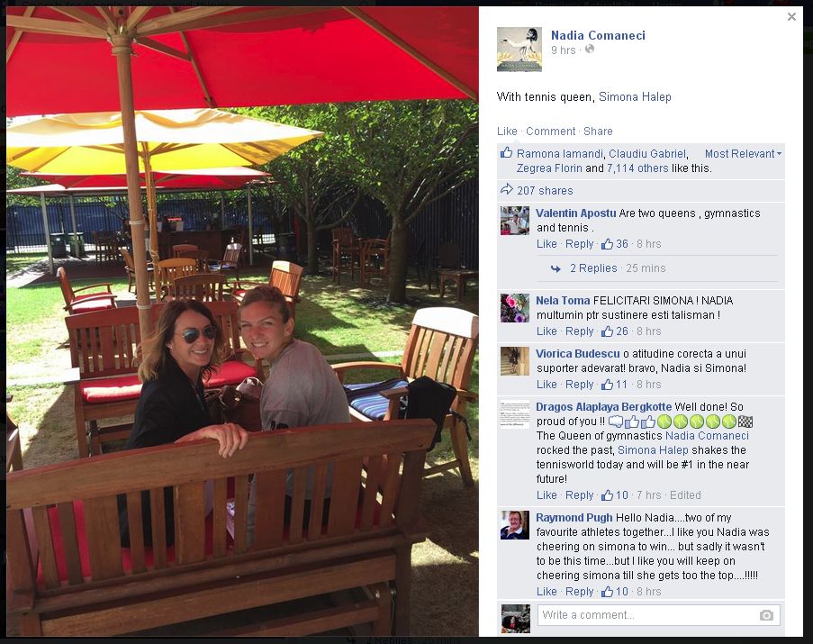Open likes count on Valentin Apostu's comment
The image size is (813, 644).
(x=615, y=244)
